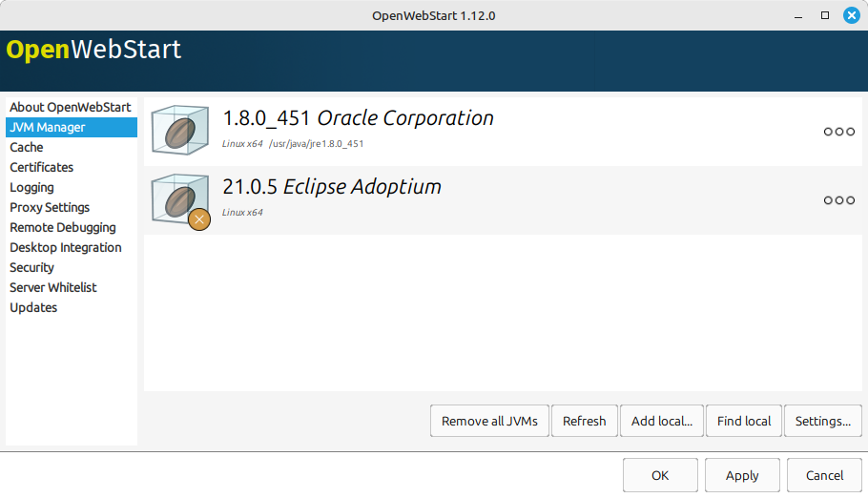The image size is (868, 498).
Task: Click Linux x64 label under Oracle Corporation
Action: 242,143
